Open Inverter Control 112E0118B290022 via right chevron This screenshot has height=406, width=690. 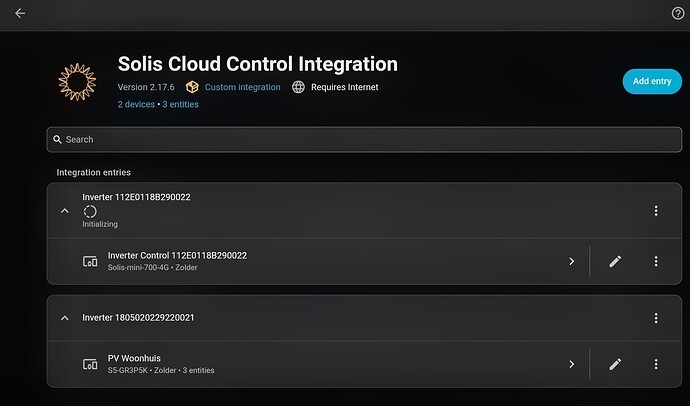coord(572,261)
